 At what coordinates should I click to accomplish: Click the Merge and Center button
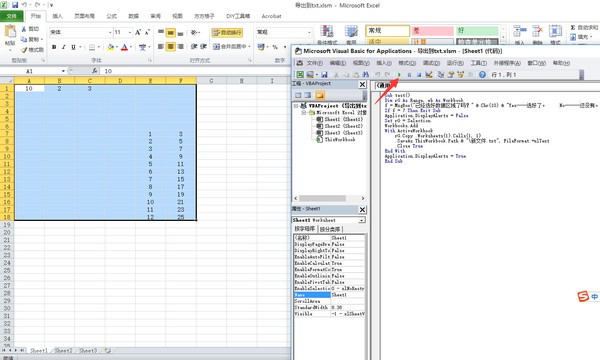tap(231, 47)
